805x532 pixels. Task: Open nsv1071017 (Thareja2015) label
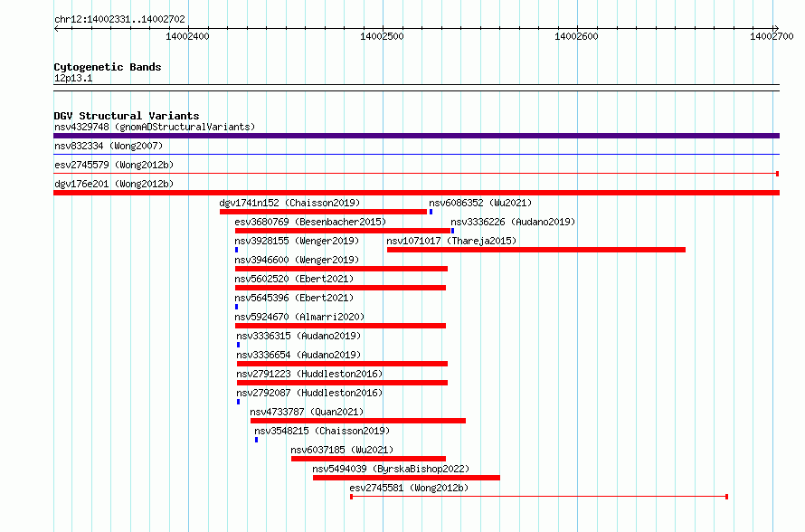(x=451, y=241)
